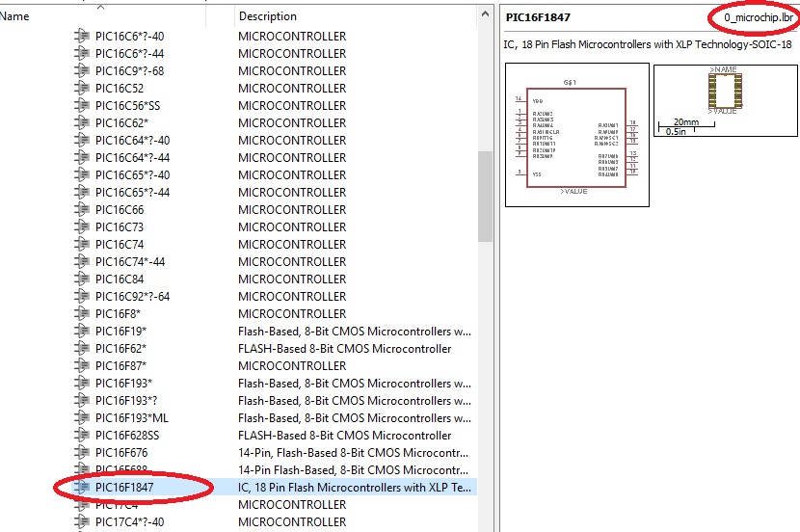
Task: Click the device icon beside PIC16C52
Action: 82,89
